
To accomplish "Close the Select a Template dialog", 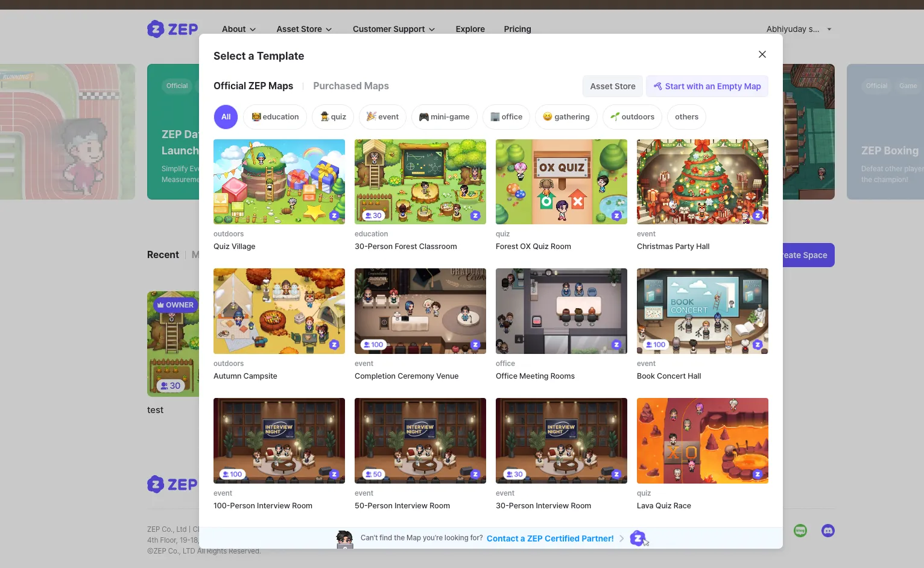I will (x=762, y=54).
